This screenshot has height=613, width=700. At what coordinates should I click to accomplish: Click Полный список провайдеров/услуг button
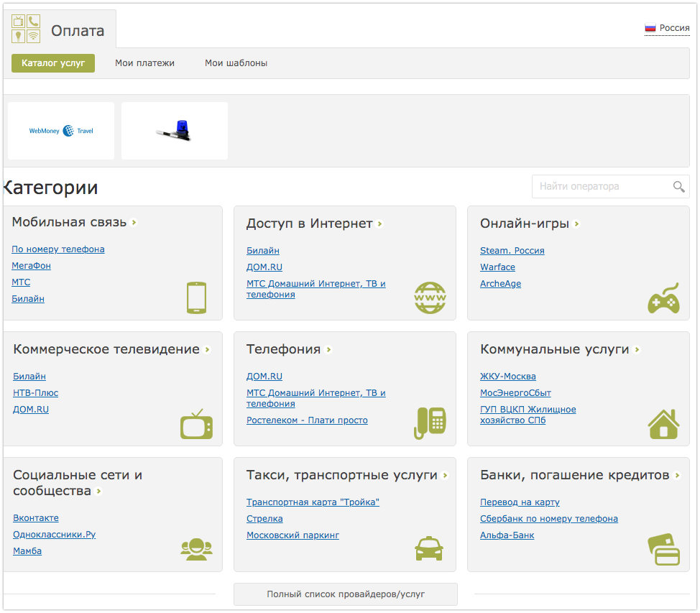pos(345,594)
